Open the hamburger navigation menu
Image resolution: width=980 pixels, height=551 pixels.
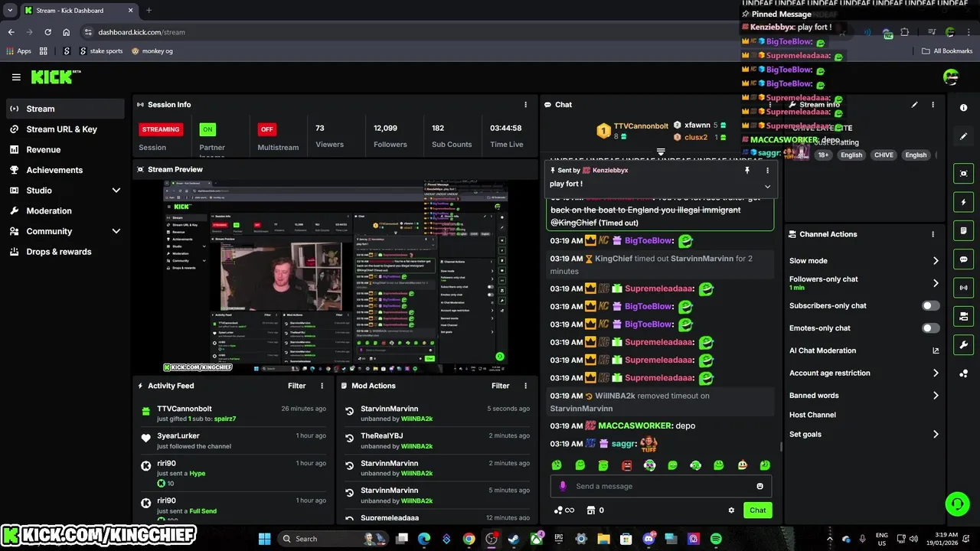pyautogui.click(x=16, y=77)
